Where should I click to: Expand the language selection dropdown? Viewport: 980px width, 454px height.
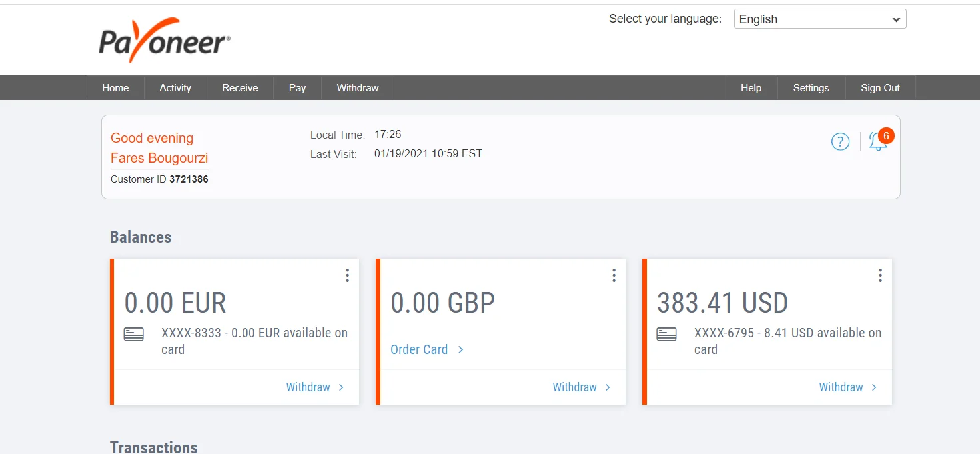(x=819, y=19)
